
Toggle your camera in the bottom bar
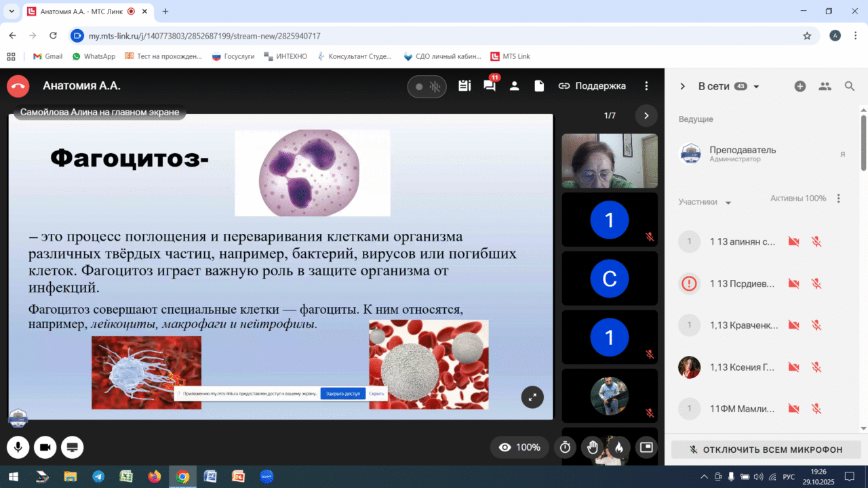point(45,447)
